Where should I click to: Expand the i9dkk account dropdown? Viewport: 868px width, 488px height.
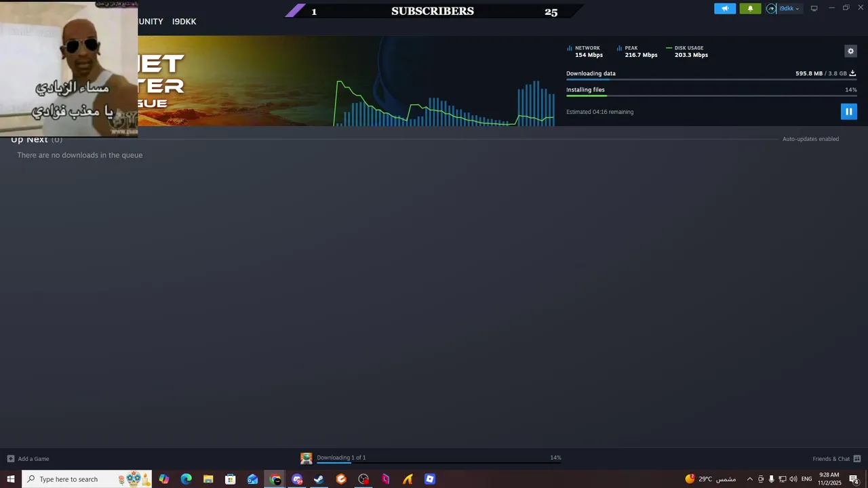pos(789,9)
